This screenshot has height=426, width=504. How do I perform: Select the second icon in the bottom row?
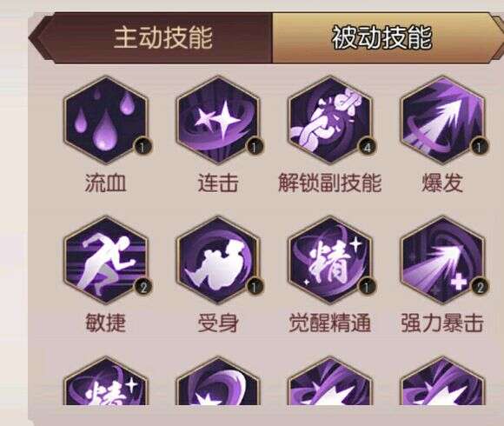(x=218, y=381)
